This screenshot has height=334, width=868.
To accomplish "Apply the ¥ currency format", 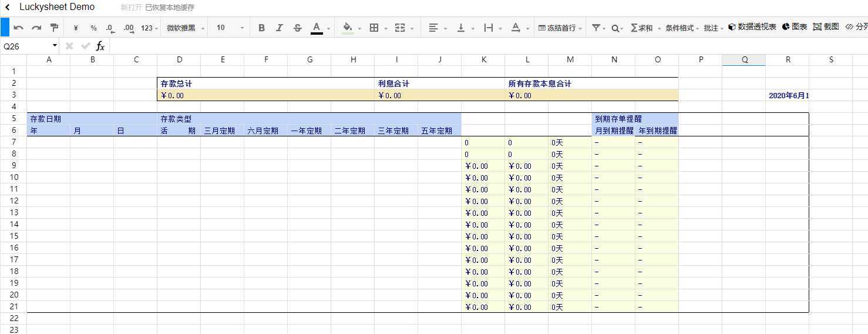I will (76, 28).
